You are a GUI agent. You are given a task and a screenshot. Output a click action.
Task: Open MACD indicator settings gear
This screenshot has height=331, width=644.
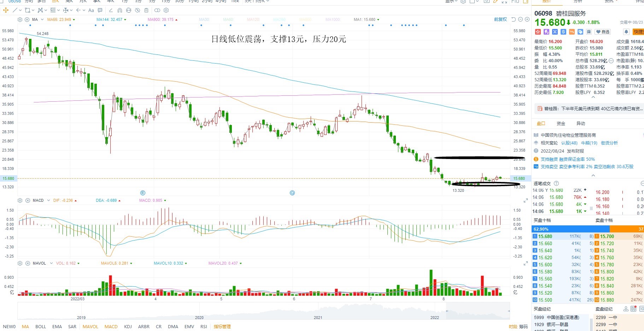20,200
